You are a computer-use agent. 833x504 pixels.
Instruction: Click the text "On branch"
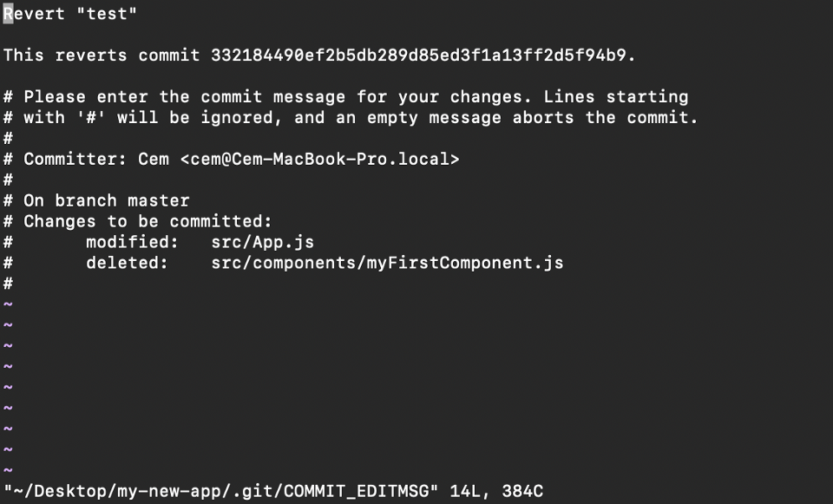pyautogui.click(x=70, y=201)
